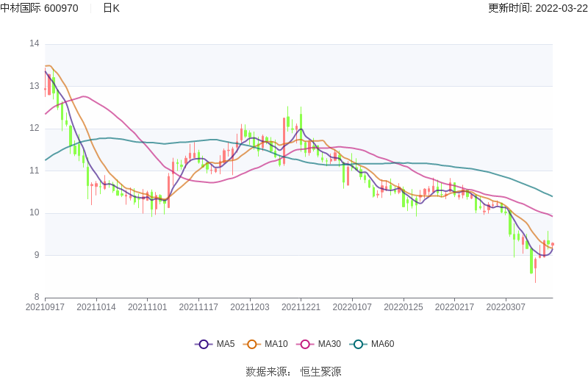588x380 pixels.
Task: Click the 20211221 date axis label
Action: pyautogui.click(x=301, y=307)
